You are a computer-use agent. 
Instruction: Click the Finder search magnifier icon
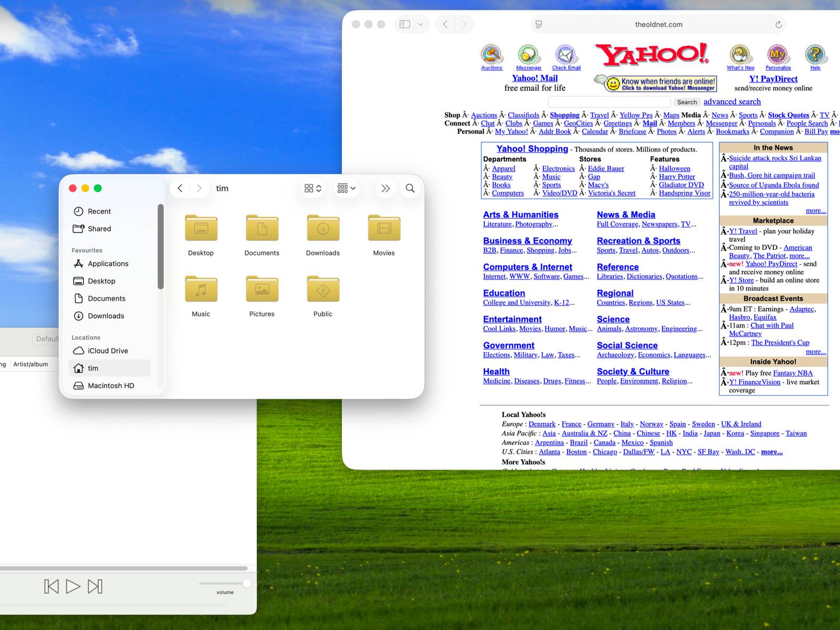tap(410, 188)
